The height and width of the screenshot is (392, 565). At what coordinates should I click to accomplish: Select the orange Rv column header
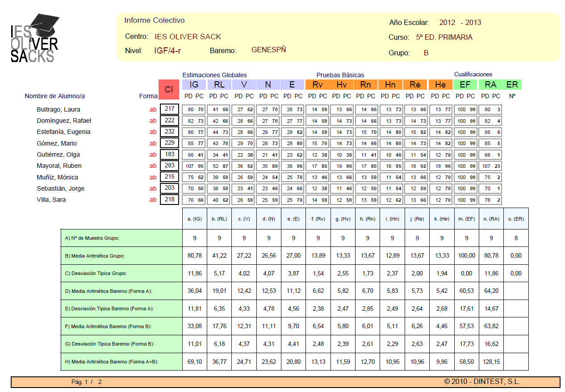pyautogui.click(x=317, y=85)
